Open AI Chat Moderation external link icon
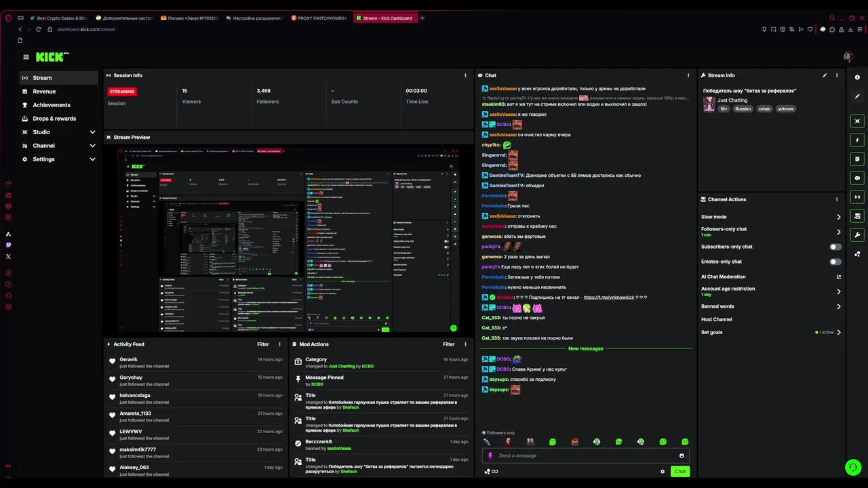 [839, 277]
